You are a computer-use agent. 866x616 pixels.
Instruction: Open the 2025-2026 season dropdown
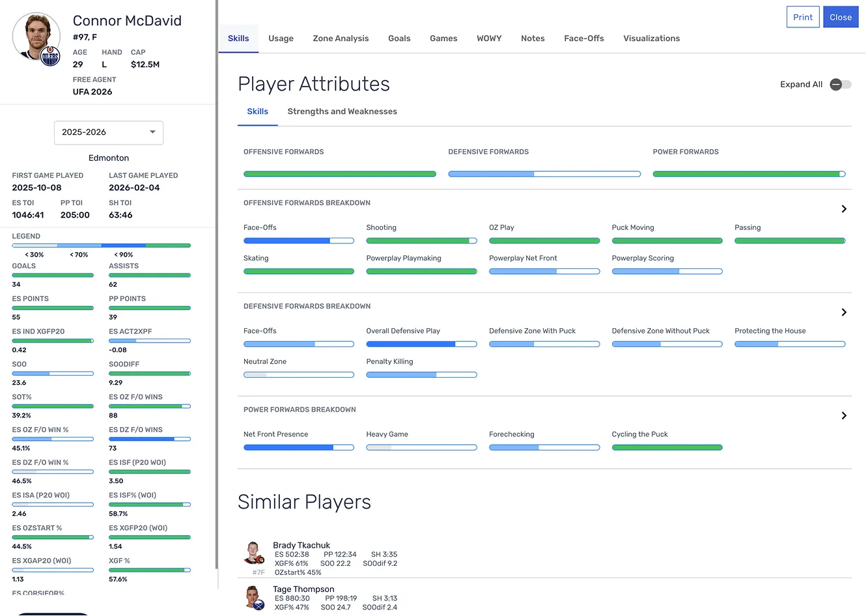pos(109,132)
